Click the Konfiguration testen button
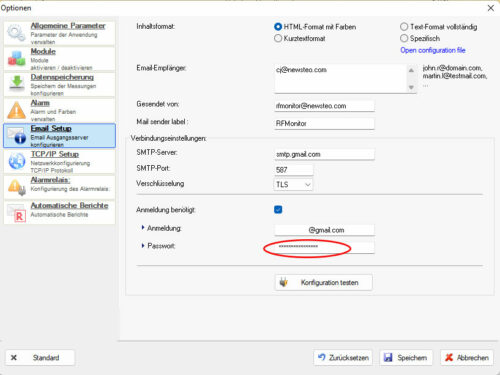 (323, 283)
